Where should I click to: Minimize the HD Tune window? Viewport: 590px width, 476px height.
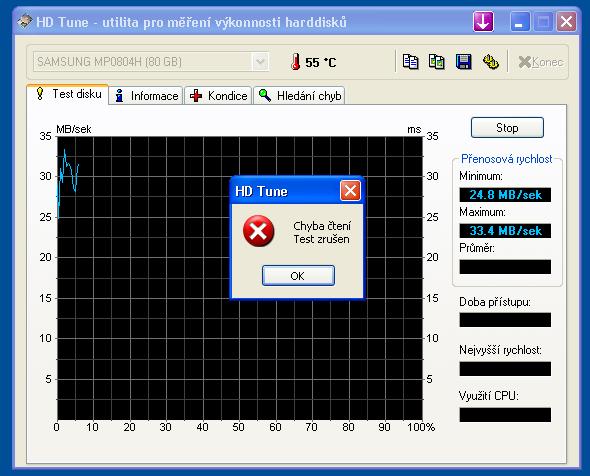(x=520, y=21)
